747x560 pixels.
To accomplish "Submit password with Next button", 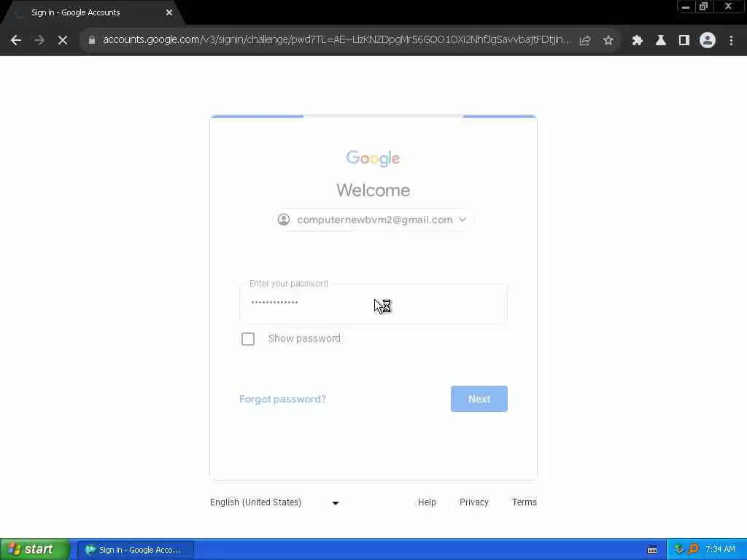I will pyautogui.click(x=479, y=399).
